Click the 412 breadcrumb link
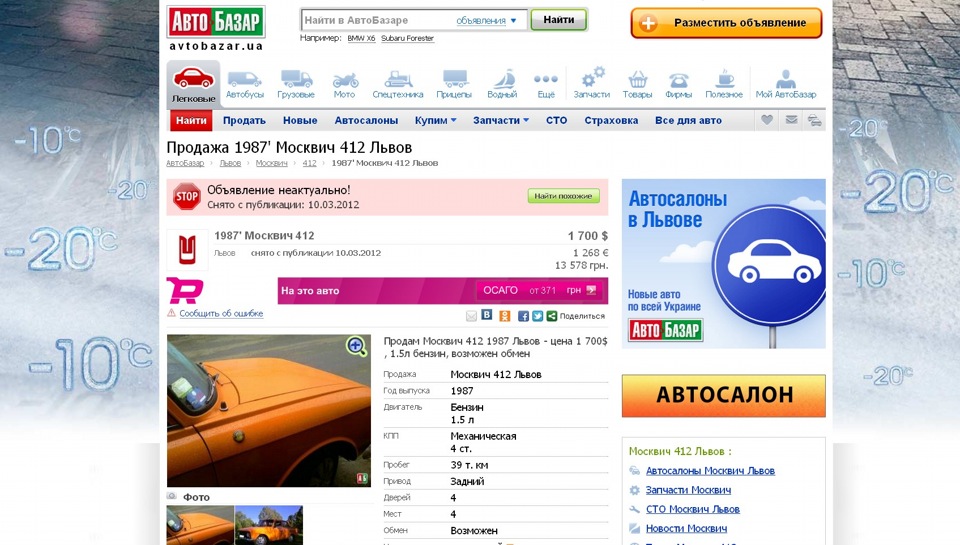The width and height of the screenshot is (960, 545). tap(309, 163)
